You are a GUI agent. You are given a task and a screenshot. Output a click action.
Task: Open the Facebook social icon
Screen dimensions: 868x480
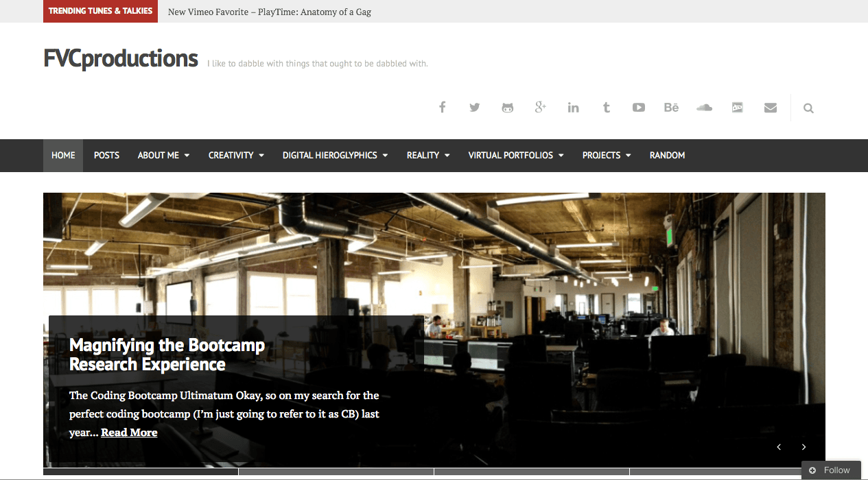tap(442, 107)
